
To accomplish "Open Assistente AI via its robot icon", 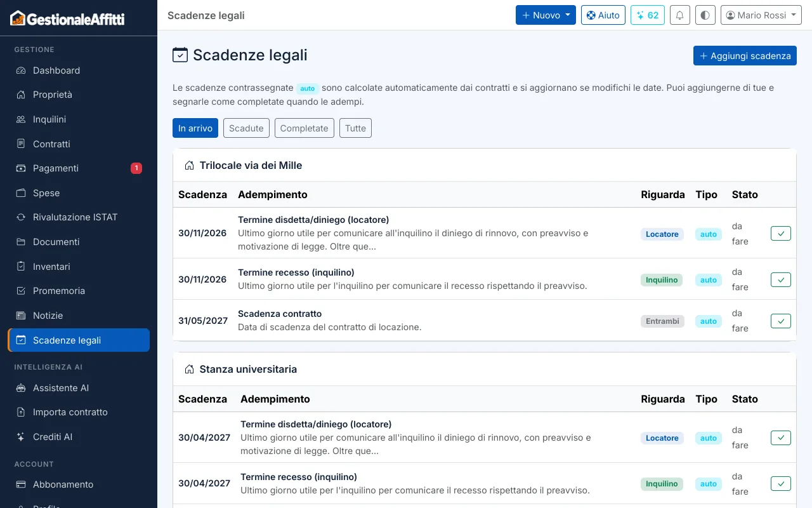I will 21,388.
